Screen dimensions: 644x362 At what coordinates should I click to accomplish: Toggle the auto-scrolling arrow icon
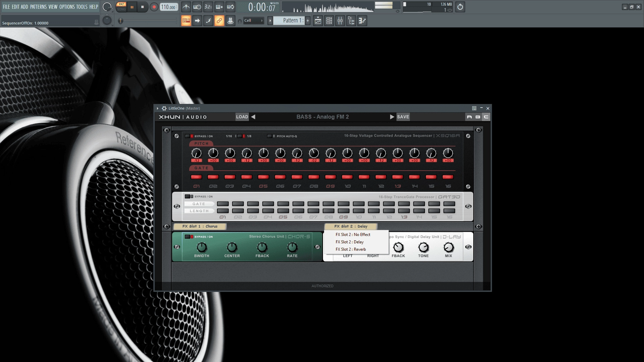[x=197, y=21]
